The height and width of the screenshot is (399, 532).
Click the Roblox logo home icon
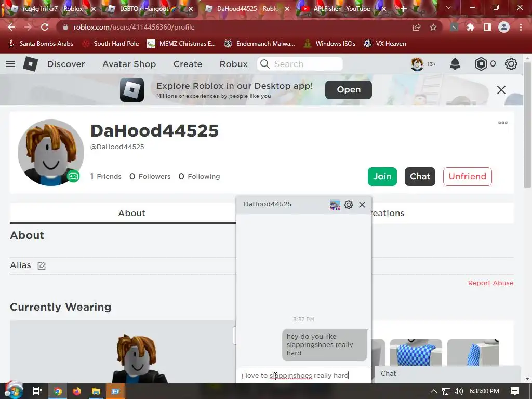coord(30,64)
